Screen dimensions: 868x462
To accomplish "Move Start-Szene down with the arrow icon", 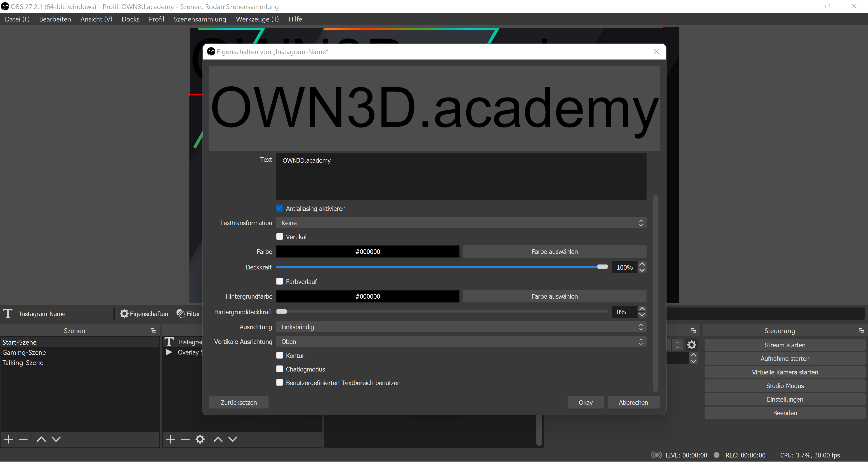I will coord(56,439).
